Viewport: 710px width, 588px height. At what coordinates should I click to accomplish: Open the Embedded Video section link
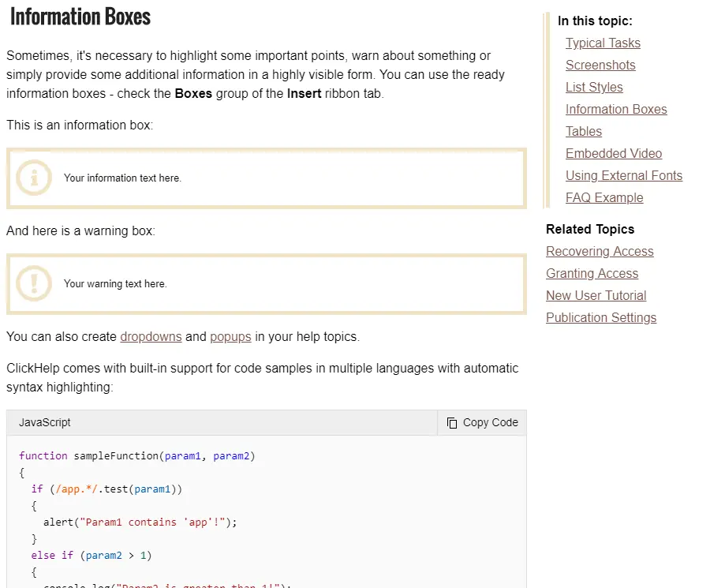click(614, 154)
